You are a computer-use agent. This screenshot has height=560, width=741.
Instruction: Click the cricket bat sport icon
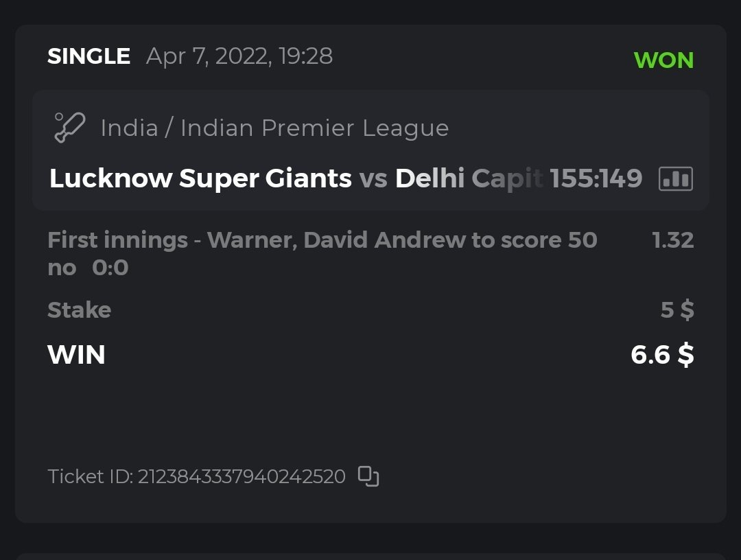[69, 128]
